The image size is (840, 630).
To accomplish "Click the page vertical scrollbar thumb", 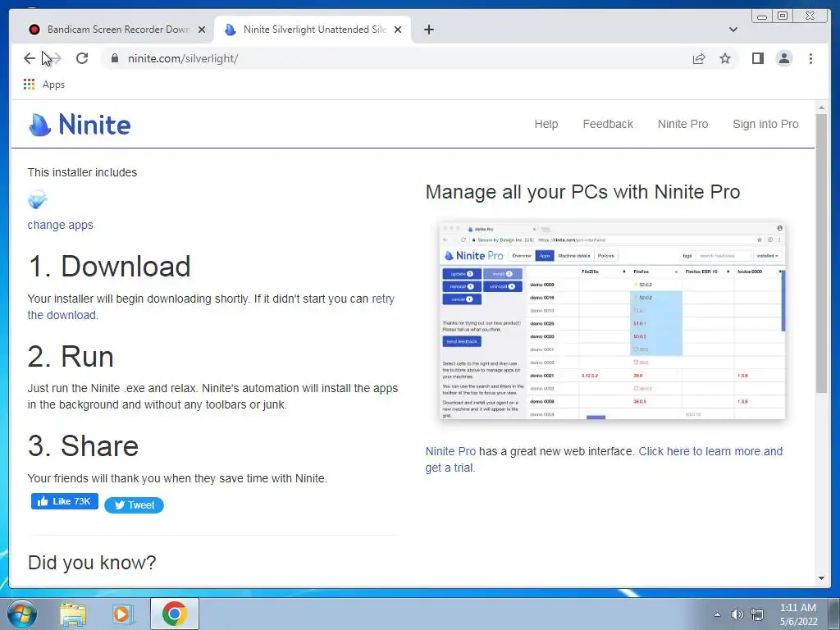I will (x=821, y=253).
